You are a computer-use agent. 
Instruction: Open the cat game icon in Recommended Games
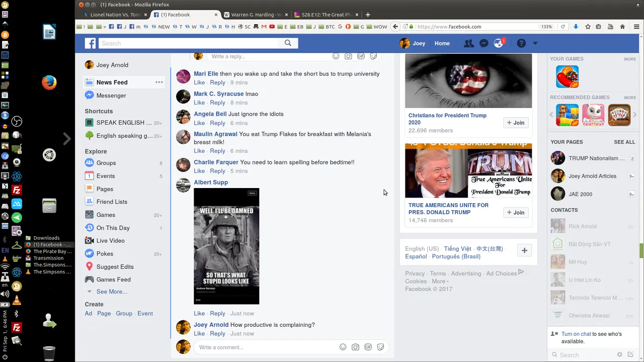[x=593, y=115]
